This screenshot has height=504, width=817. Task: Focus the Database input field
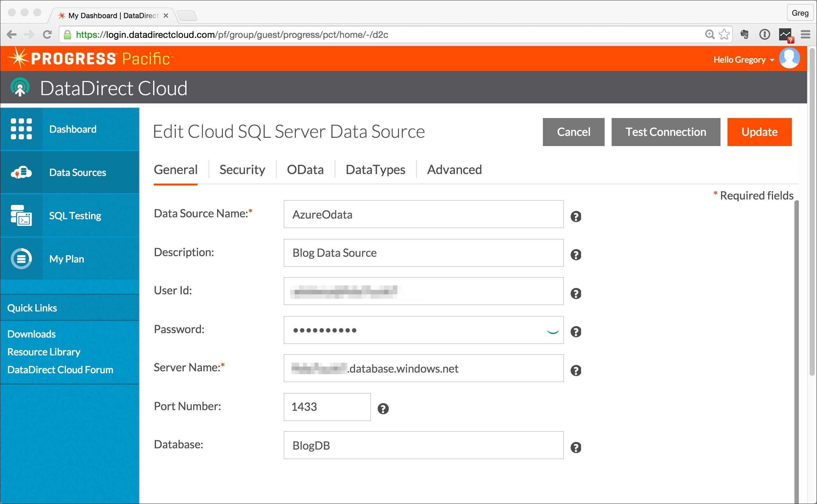pos(423,445)
